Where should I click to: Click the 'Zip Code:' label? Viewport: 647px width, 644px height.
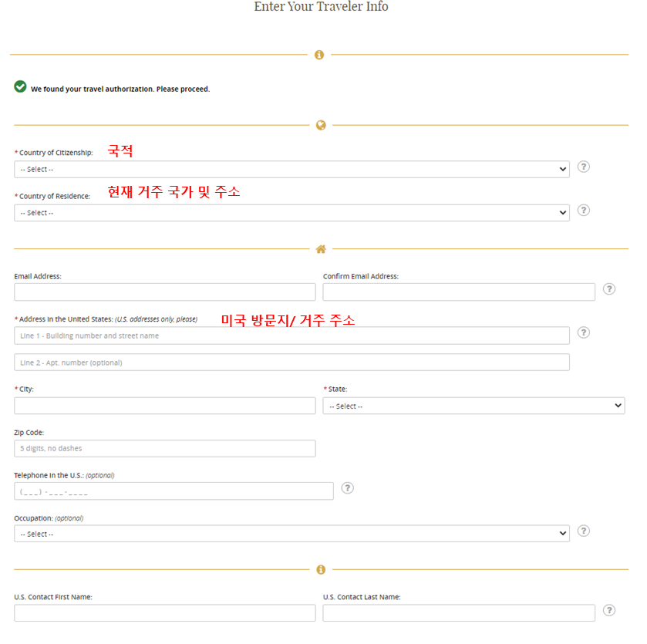(29, 433)
